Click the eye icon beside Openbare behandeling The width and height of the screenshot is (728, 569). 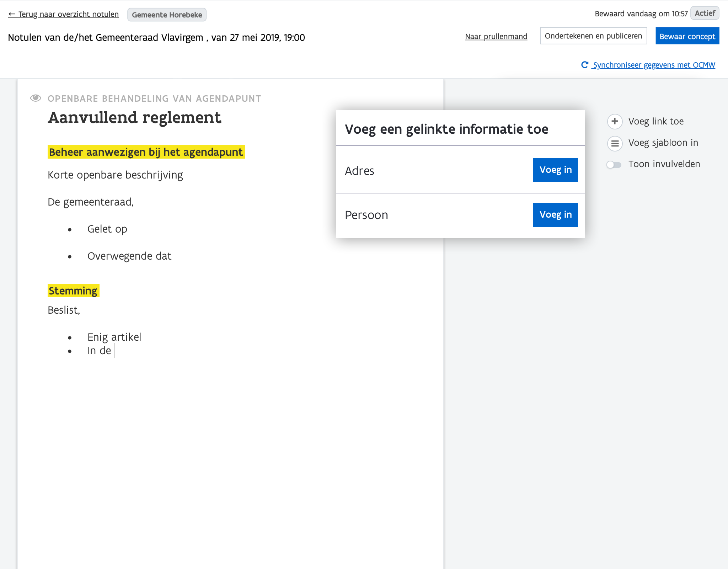[36, 98]
